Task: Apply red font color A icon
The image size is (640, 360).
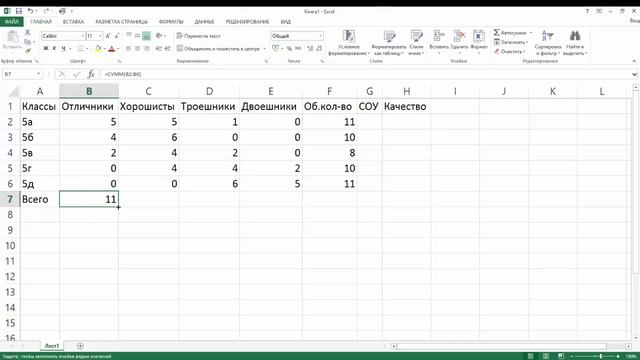Action: click(x=111, y=49)
